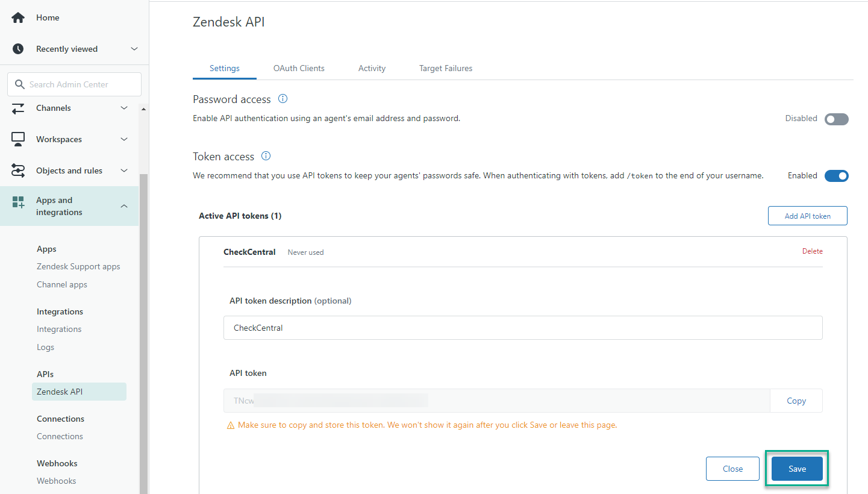Expand the Workspaces menu chevron

(124, 139)
